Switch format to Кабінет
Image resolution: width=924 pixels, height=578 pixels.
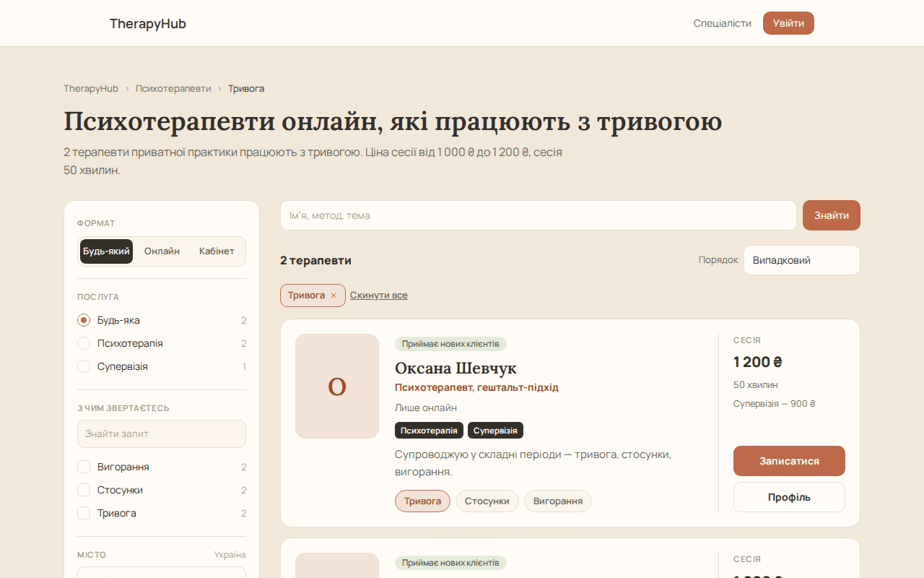217,251
